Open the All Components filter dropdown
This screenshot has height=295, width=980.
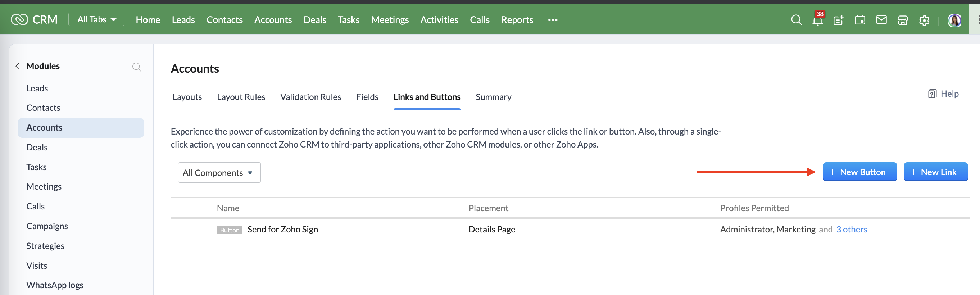[x=219, y=172]
